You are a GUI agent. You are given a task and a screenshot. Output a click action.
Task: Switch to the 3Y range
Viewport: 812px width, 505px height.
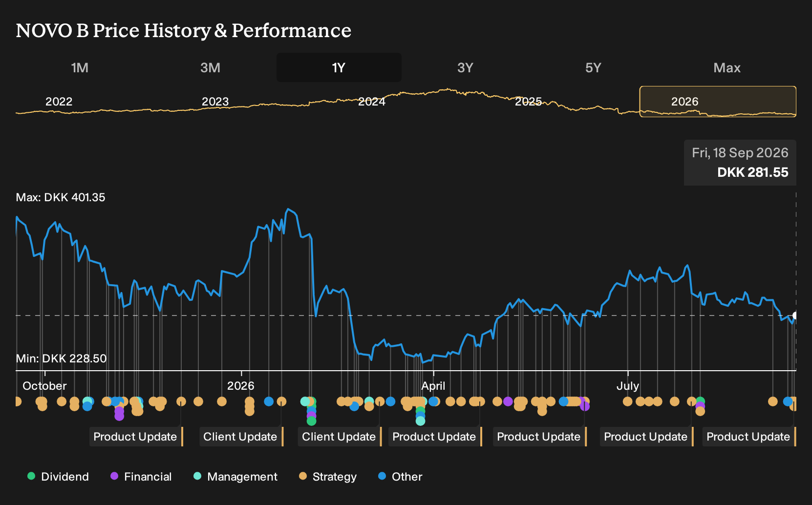click(465, 68)
